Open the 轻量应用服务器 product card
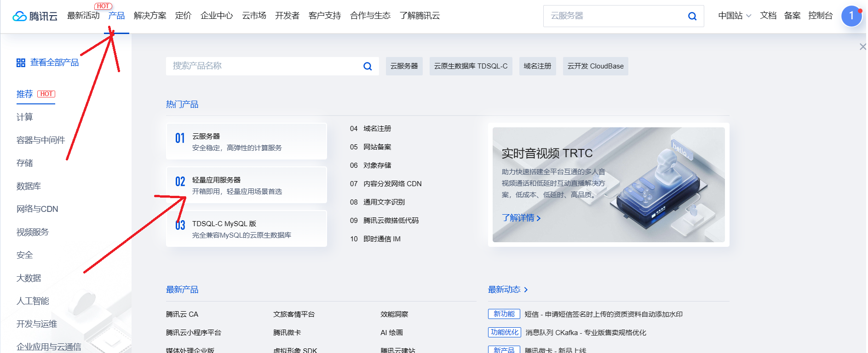The height and width of the screenshot is (353, 868). coord(247,185)
